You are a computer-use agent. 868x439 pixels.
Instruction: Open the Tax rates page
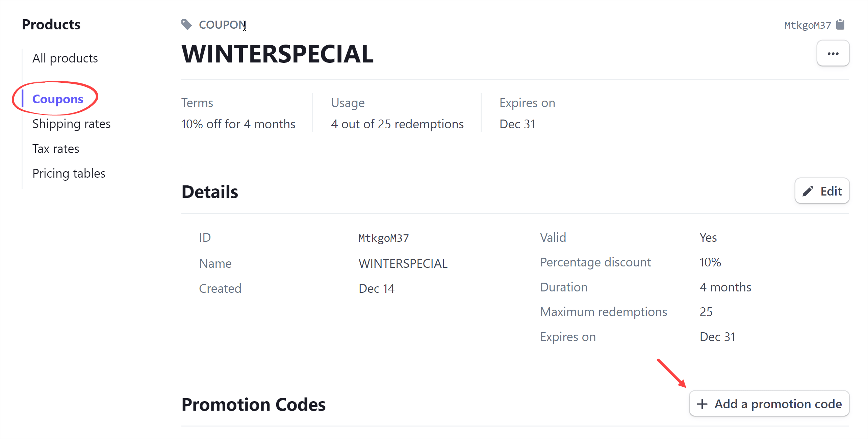[56, 148]
